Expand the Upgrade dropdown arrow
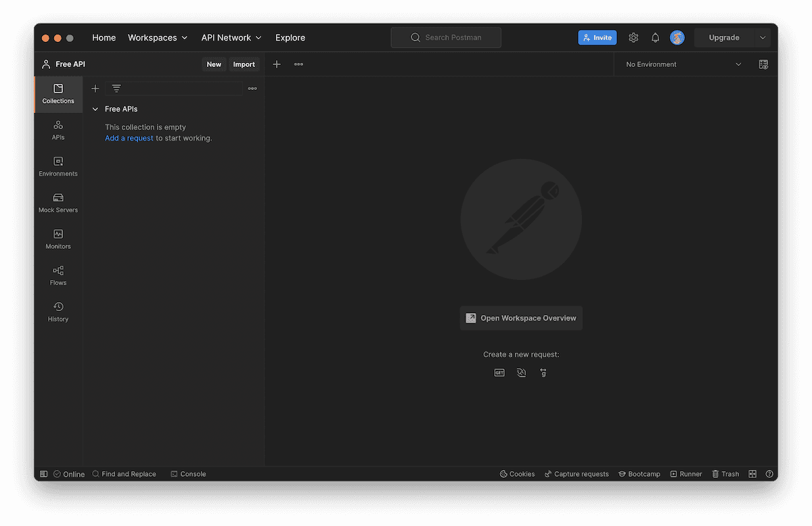Screen dimensions: 812x526 pos(763,38)
